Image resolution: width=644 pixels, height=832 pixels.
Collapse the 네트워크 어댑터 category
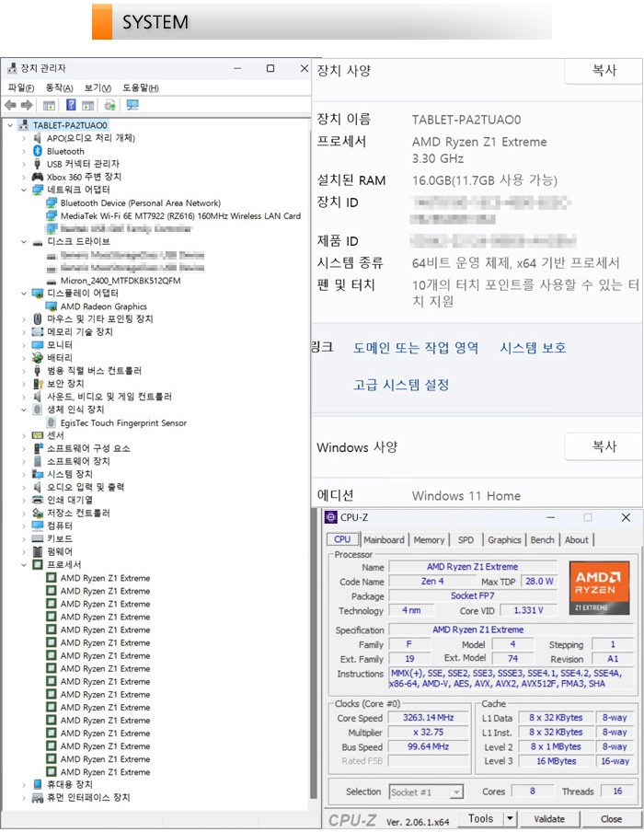pos(25,191)
